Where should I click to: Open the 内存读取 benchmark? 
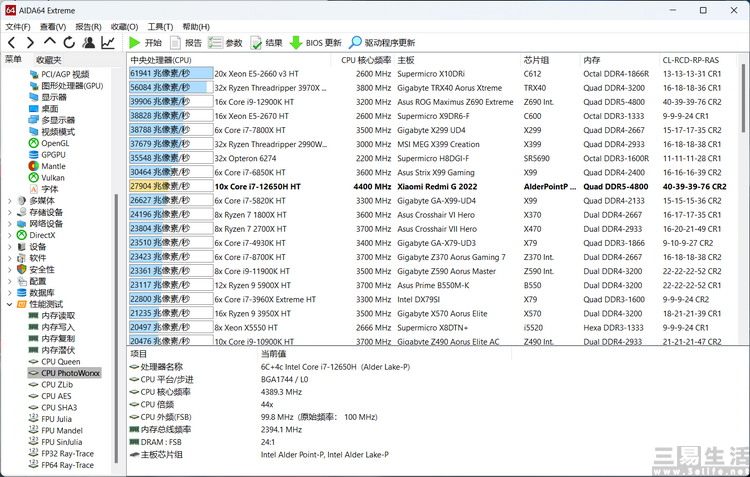(58, 315)
